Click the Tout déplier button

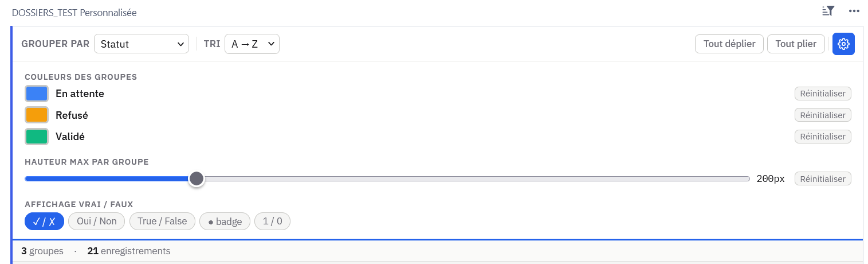(x=729, y=44)
